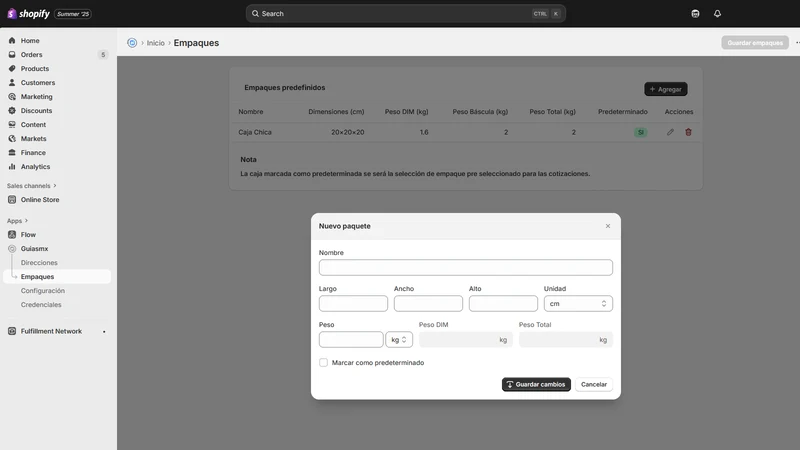Open Customers page
Screen dimensions: 800x450
point(38,83)
